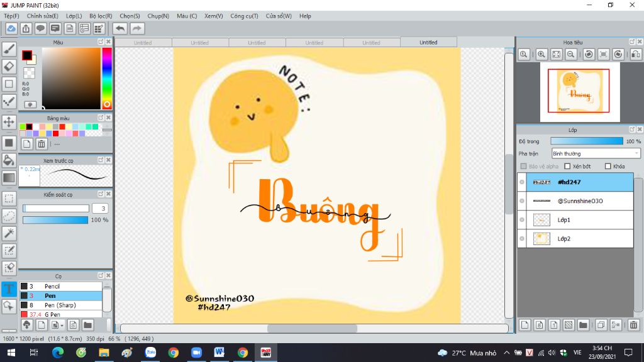The width and height of the screenshot is (644, 362).
Task: Open File Explorer from taskbar
Action: [x=104, y=353]
